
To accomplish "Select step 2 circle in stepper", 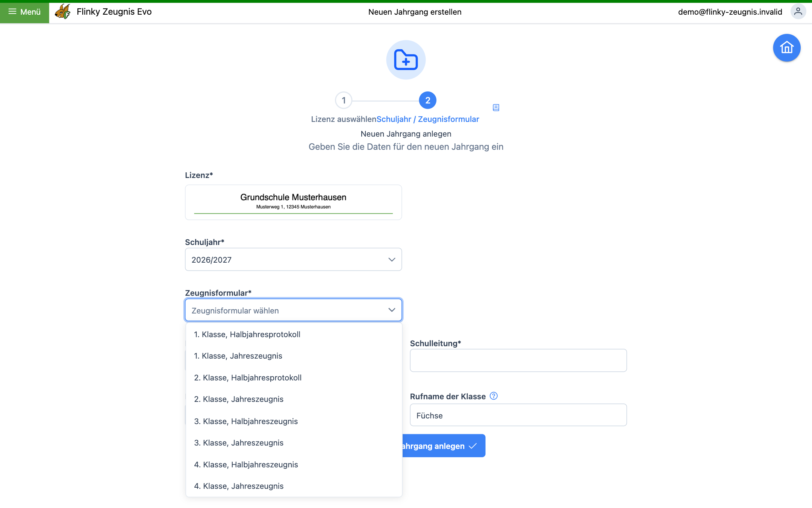I will 428,100.
